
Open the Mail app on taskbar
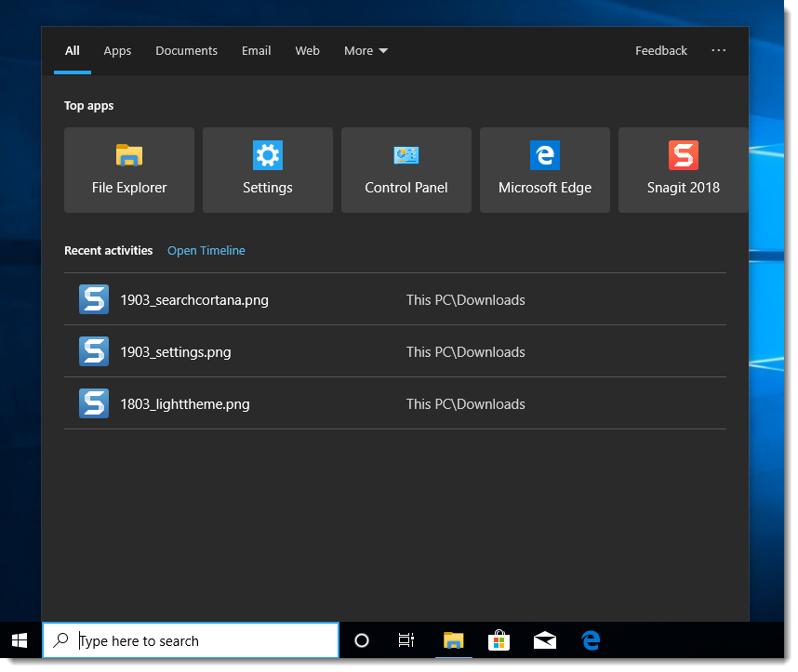(545, 640)
